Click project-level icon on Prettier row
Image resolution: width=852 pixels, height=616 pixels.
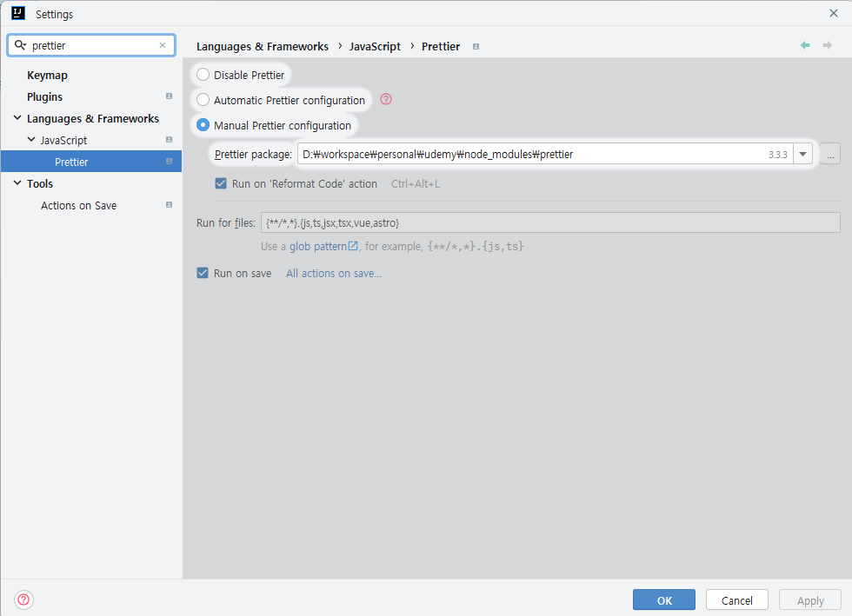(x=169, y=162)
